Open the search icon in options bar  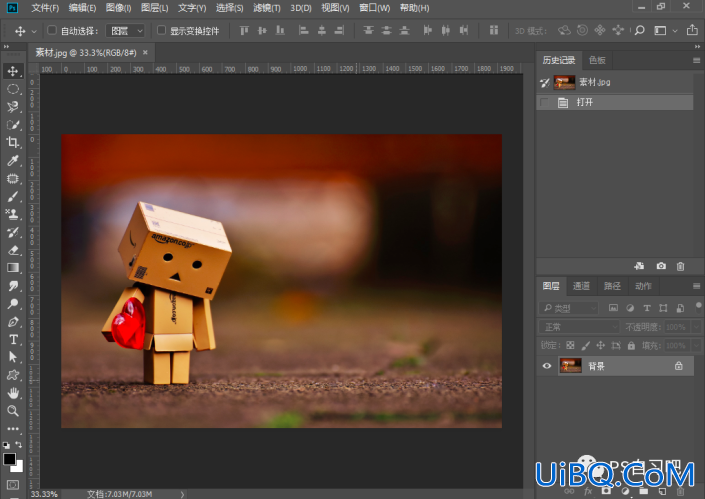pyautogui.click(x=639, y=31)
